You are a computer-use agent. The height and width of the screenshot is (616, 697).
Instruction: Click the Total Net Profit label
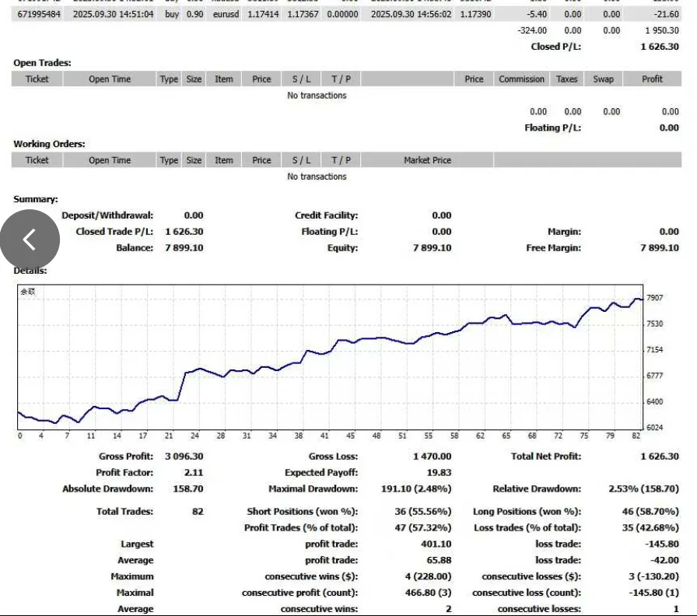tap(546, 457)
